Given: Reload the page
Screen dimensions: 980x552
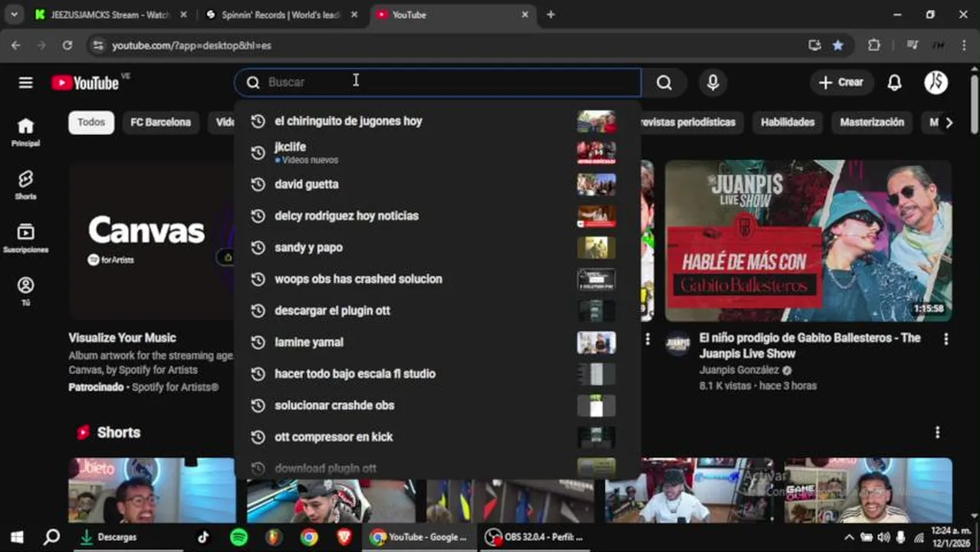Looking at the screenshot, I should [67, 45].
